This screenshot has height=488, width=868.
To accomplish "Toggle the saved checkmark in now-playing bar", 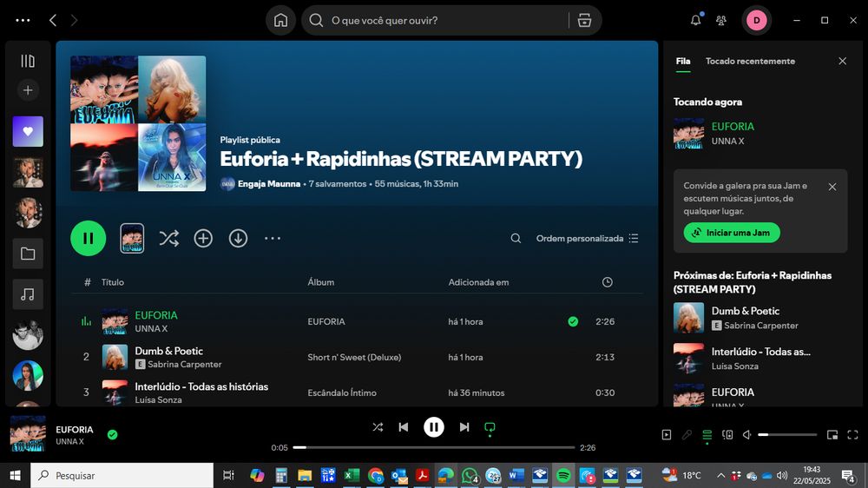I will tap(112, 435).
